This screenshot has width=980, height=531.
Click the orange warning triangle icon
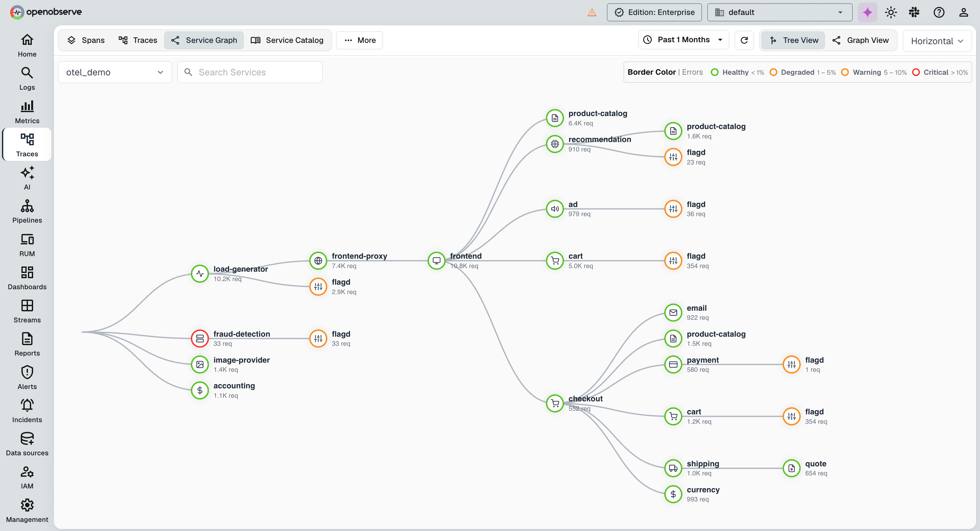click(592, 13)
